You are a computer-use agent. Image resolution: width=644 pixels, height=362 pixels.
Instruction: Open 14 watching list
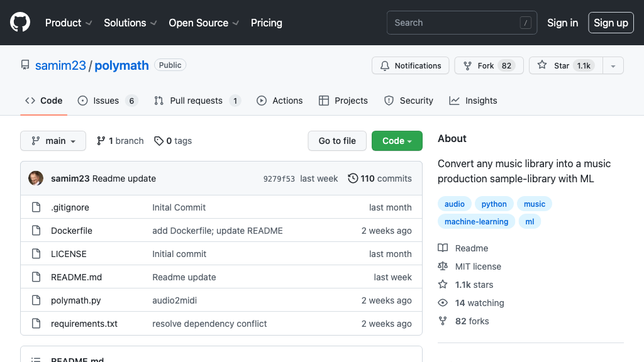479,303
